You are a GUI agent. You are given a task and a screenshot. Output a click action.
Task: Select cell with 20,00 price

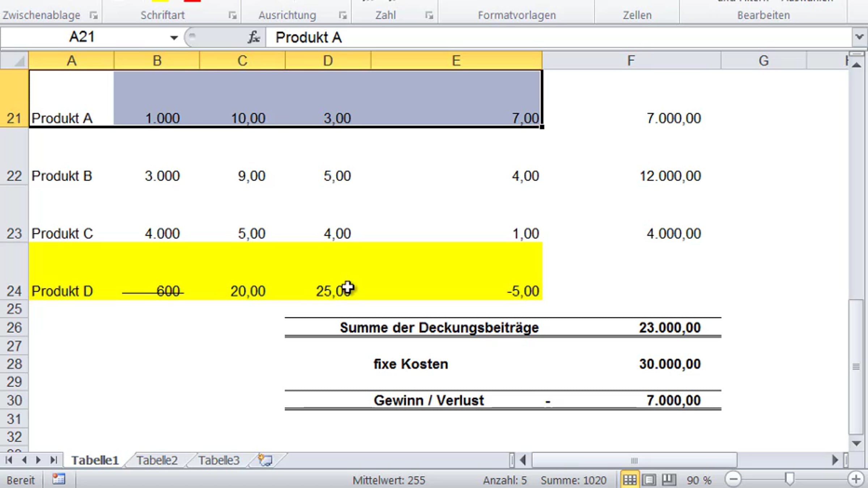pos(242,271)
